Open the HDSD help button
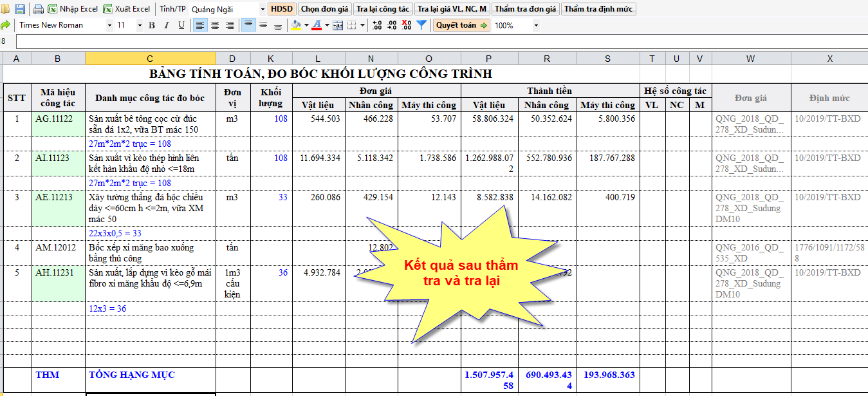Screen dimensions: 868x396 (x=281, y=8)
